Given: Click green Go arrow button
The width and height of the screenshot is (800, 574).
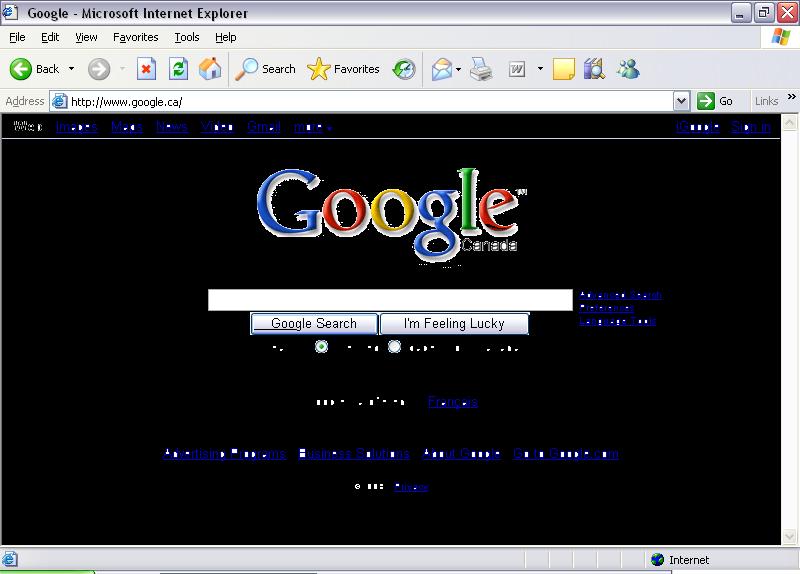Looking at the screenshot, I should pyautogui.click(x=706, y=101).
